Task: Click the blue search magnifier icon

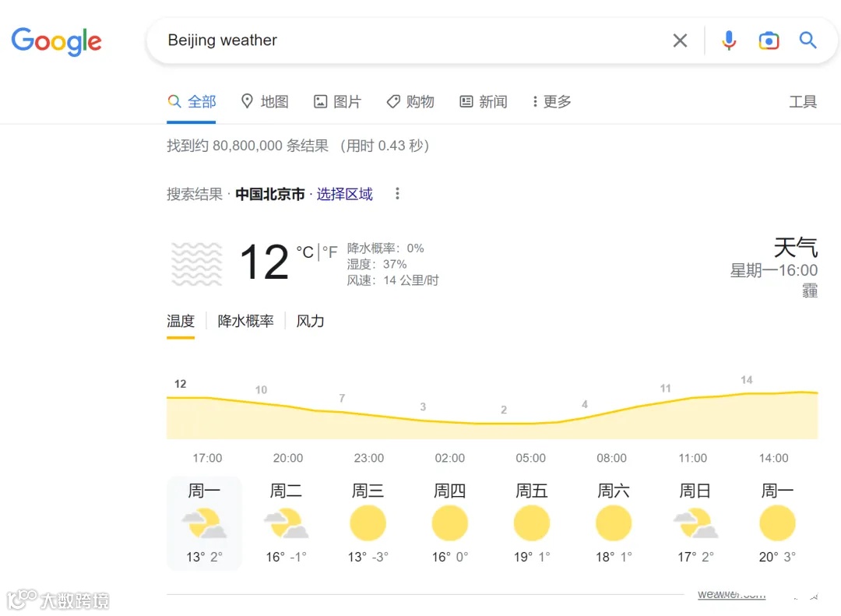Action: [x=808, y=40]
